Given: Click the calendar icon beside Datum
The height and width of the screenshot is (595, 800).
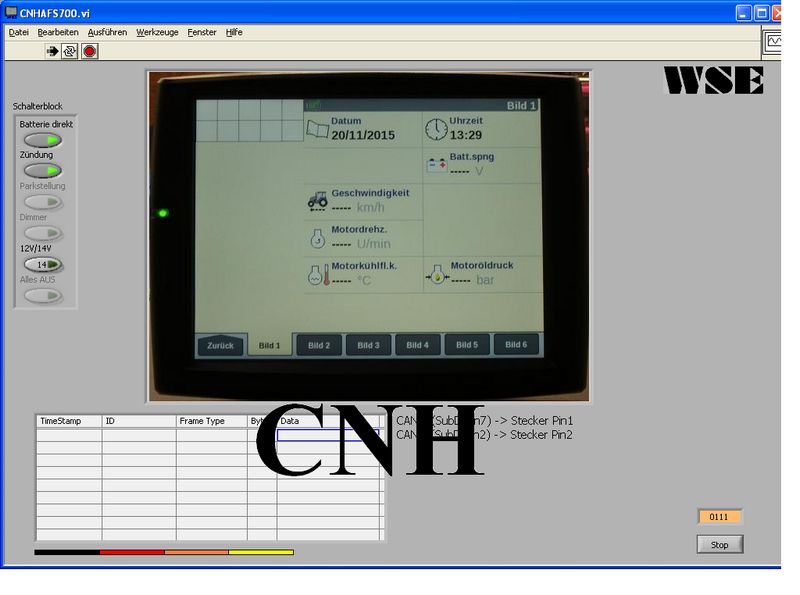Looking at the screenshot, I should click(317, 129).
